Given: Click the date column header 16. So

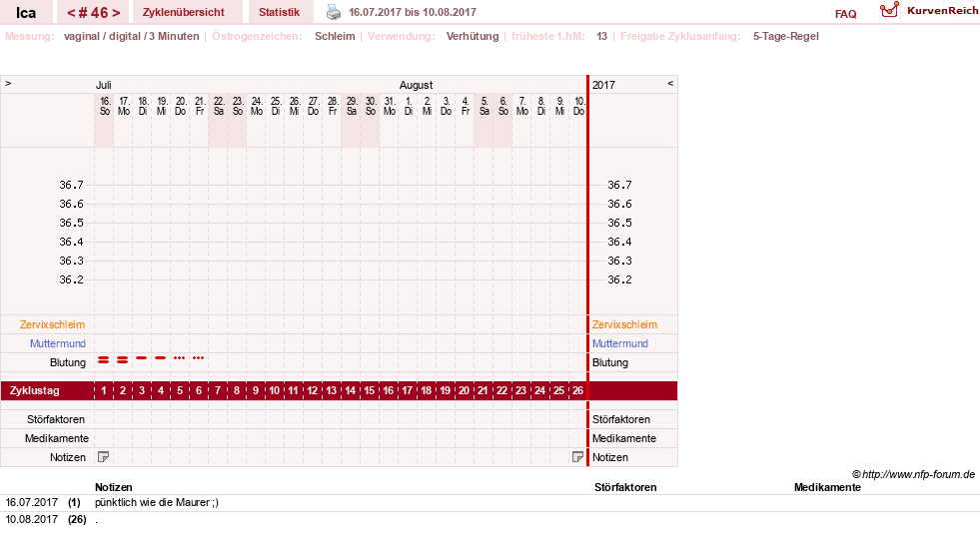Looking at the screenshot, I should [104, 106].
